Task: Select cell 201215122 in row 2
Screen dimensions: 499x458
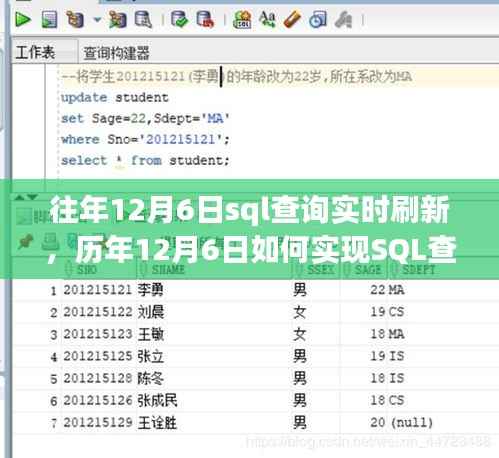Action: pos(98,312)
